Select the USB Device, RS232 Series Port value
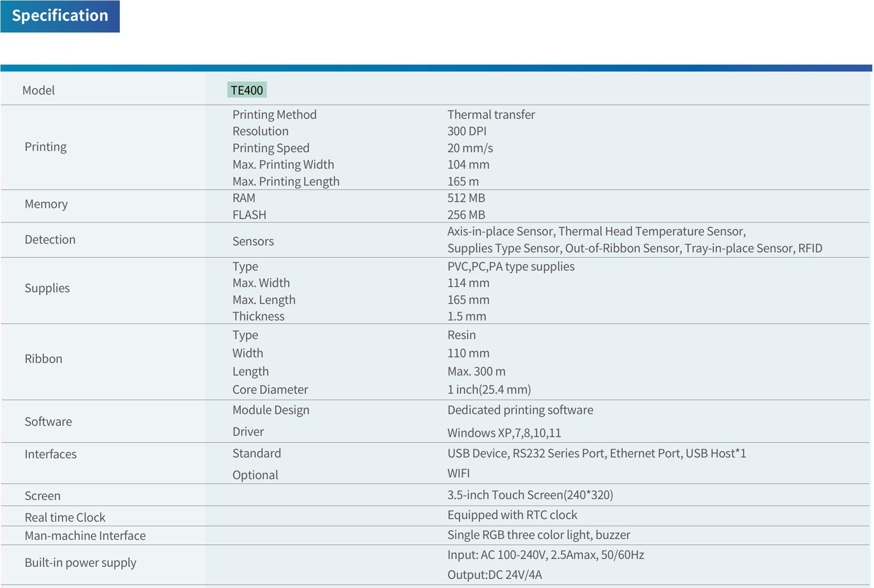This screenshot has width=874, height=588. pos(526,454)
